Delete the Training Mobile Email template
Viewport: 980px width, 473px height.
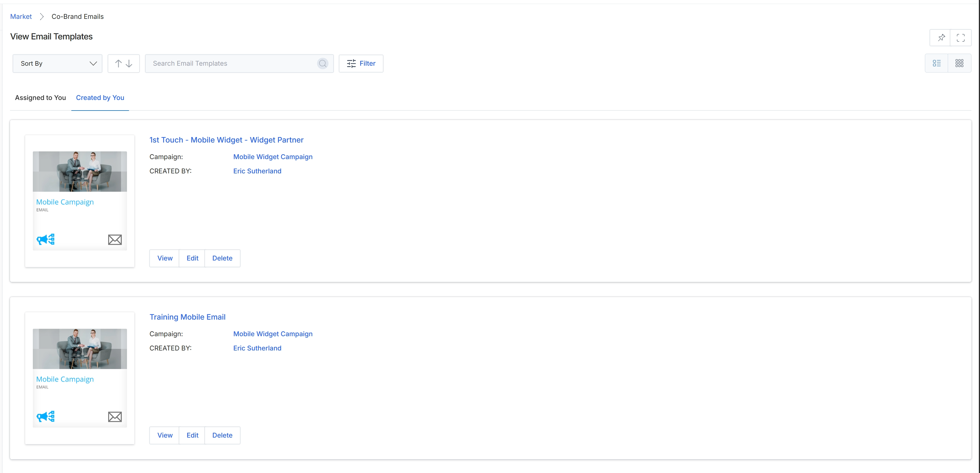click(222, 435)
